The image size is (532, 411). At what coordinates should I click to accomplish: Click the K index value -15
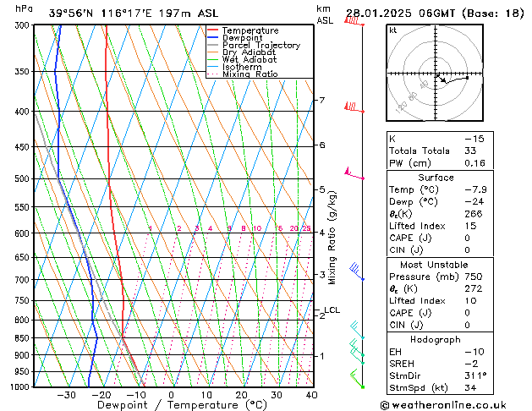tap(474, 139)
